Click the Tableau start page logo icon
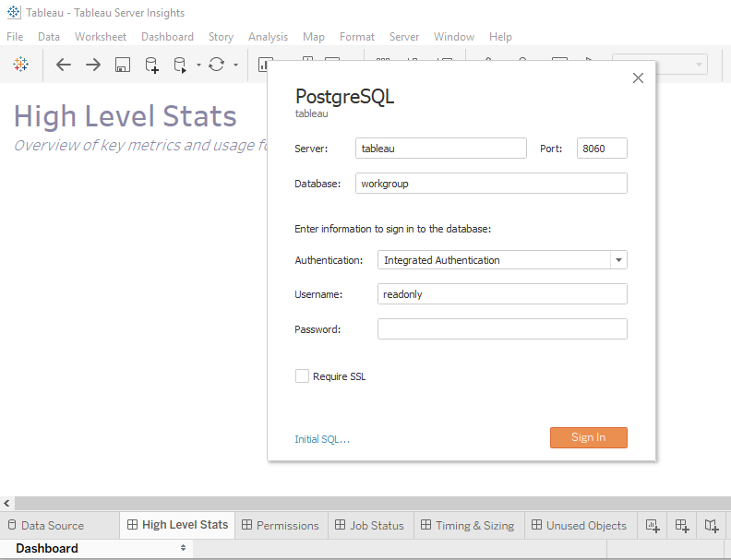 [21, 65]
